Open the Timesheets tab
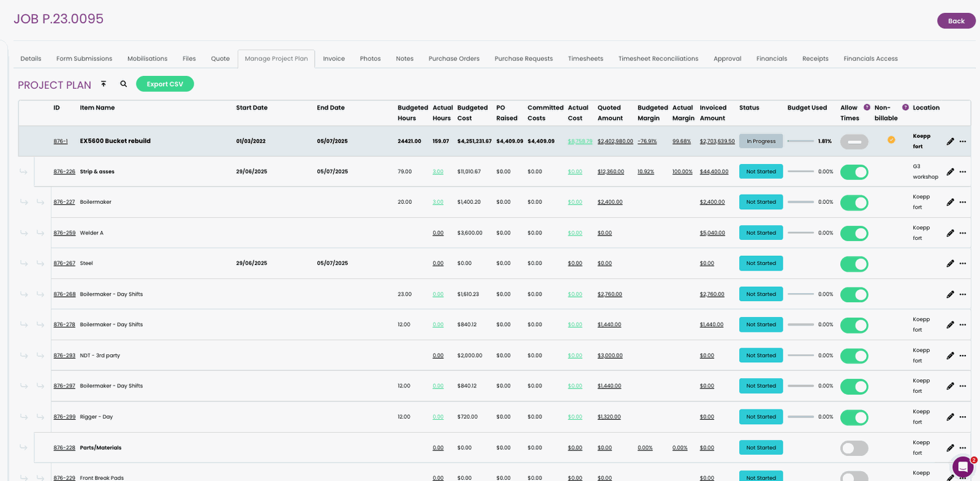Image resolution: width=980 pixels, height=481 pixels. 586,59
